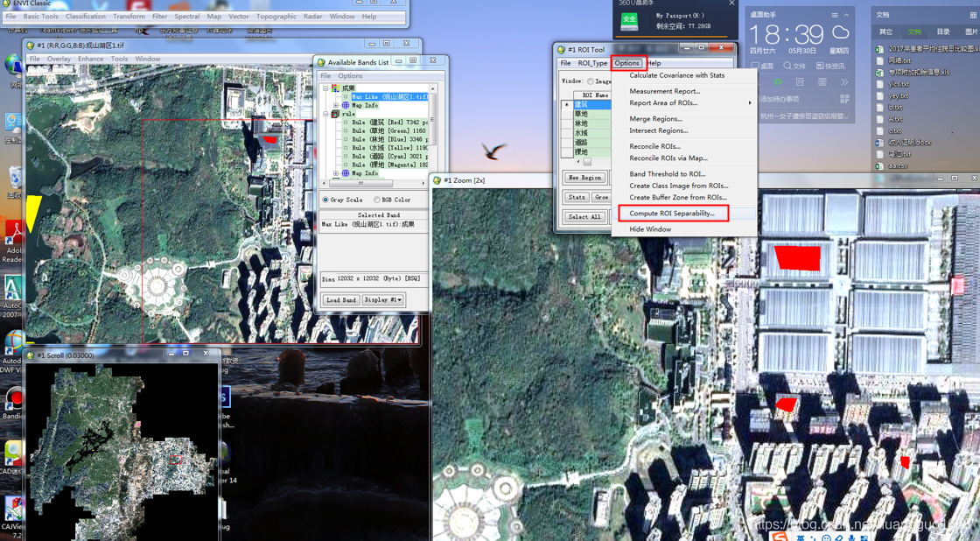Click the Load Band button
980x541 pixels.
pos(340,299)
